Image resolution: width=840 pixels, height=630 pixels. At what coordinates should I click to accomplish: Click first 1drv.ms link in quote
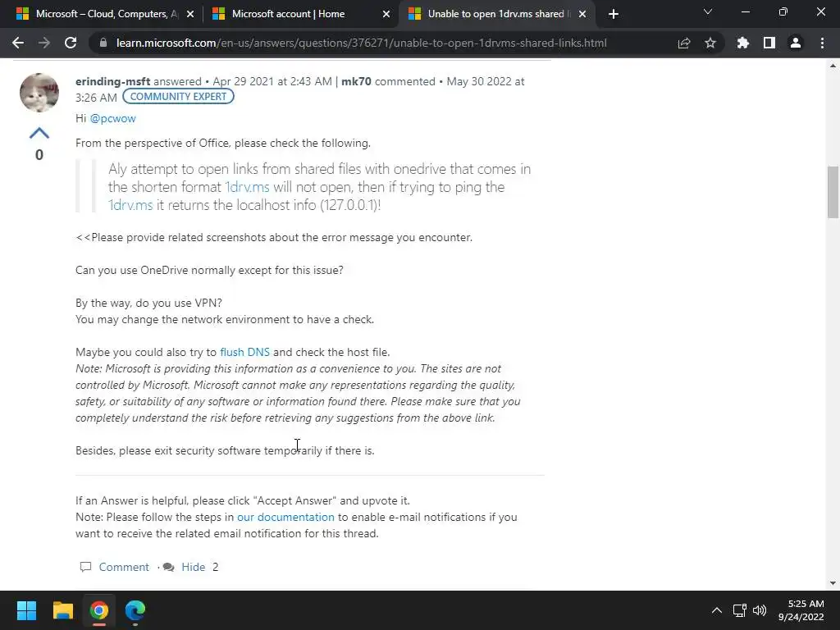point(247,187)
